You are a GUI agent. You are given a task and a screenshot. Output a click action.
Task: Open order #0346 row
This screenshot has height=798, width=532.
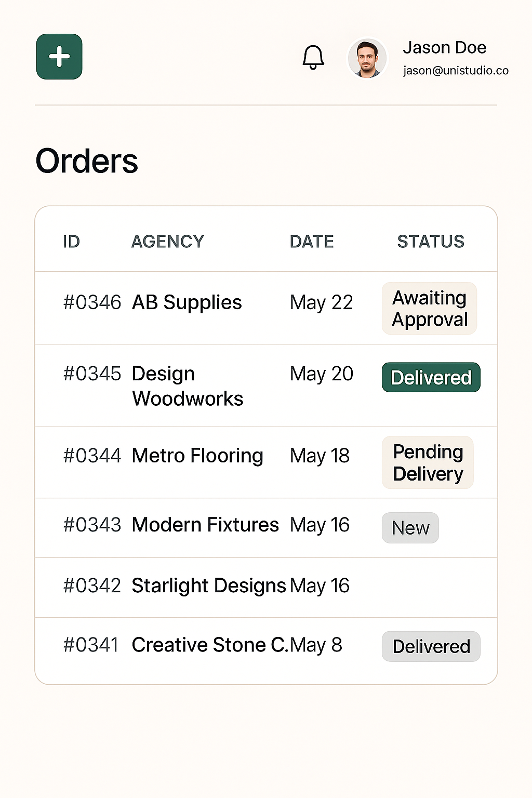266,308
